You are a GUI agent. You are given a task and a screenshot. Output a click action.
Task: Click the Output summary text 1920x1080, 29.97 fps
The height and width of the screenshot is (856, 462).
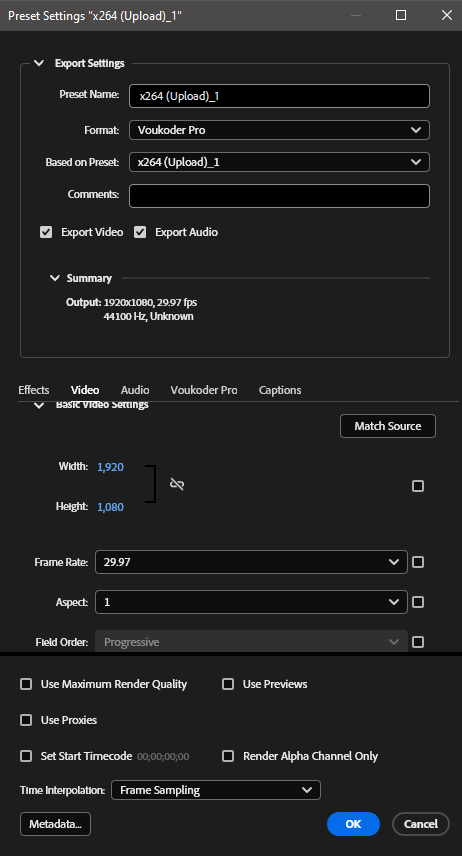coord(150,302)
